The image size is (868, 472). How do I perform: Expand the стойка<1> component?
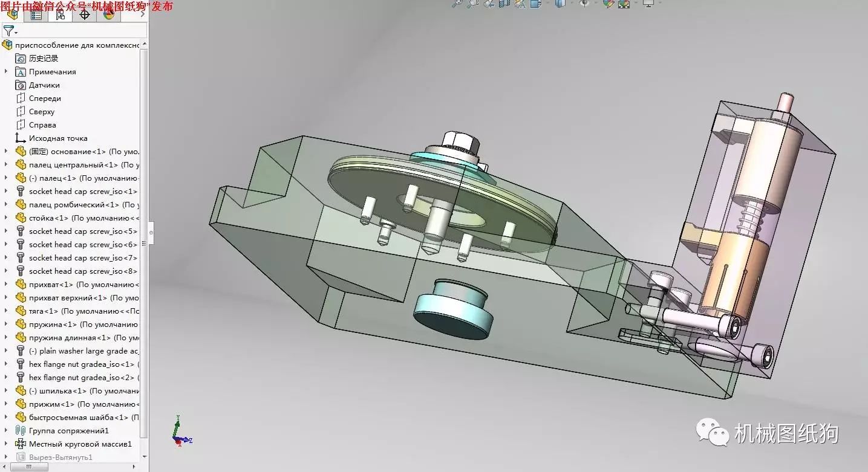tap(6, 218)
